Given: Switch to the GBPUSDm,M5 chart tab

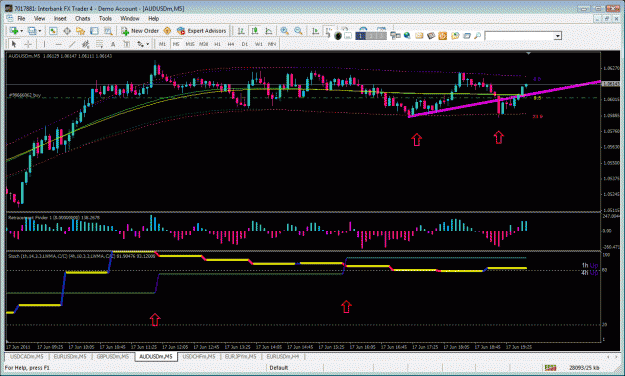Looking at the screenshot, I should click(x=113, y=356).
